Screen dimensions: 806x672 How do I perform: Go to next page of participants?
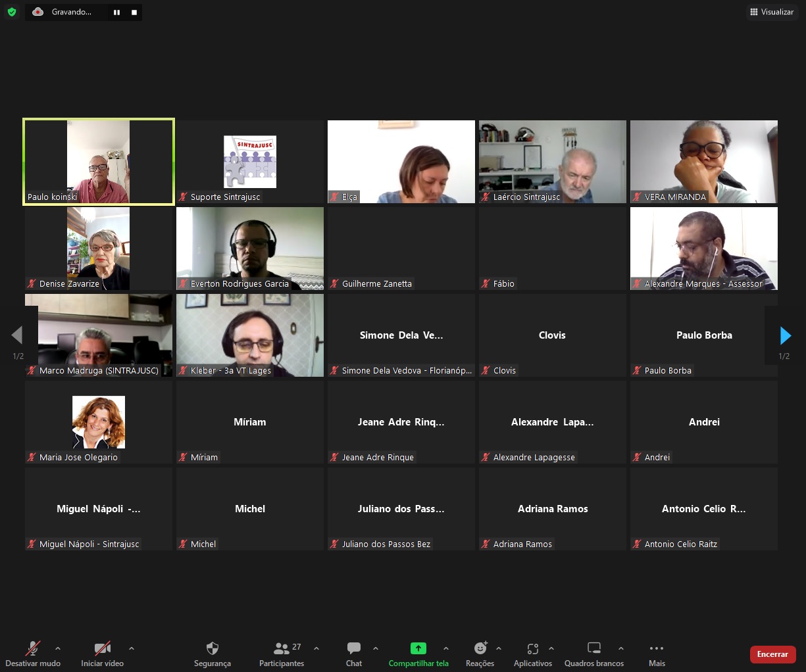click(x=785, y=336)
